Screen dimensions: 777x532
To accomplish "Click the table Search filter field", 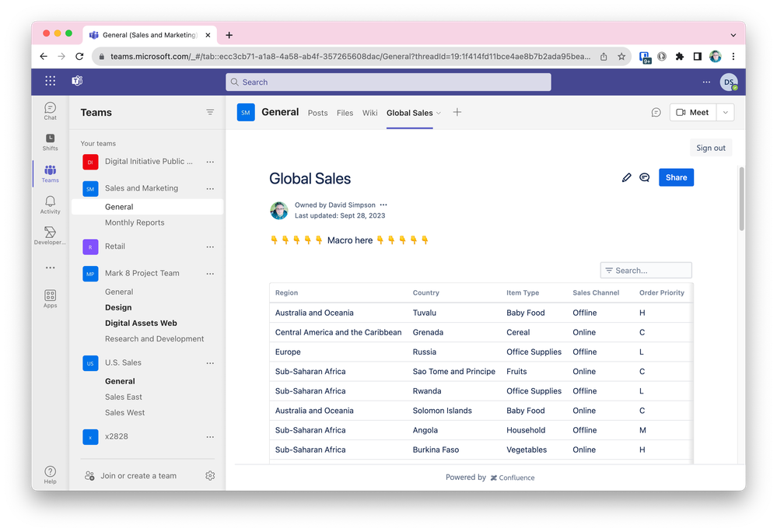I will tap(646, 271).
